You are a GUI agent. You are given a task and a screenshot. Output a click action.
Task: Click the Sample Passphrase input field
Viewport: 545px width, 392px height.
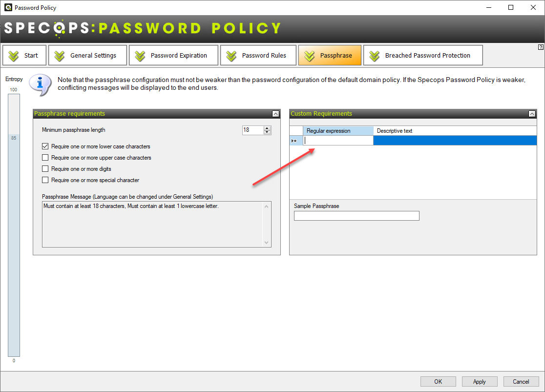click(x=356, y=216)
